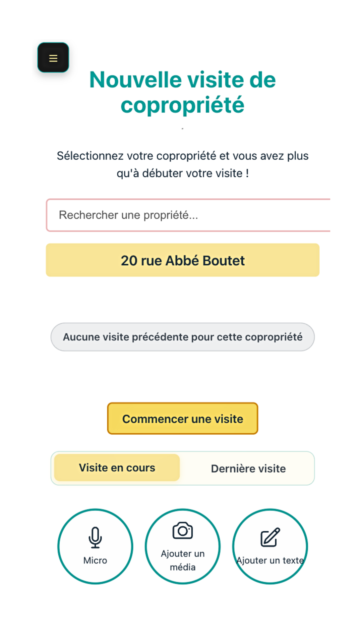The height and width of the screenshot is (644, 362).
Task: Tap the pencil edit icon
Action: pyautogui.click(x=270, y=537)
